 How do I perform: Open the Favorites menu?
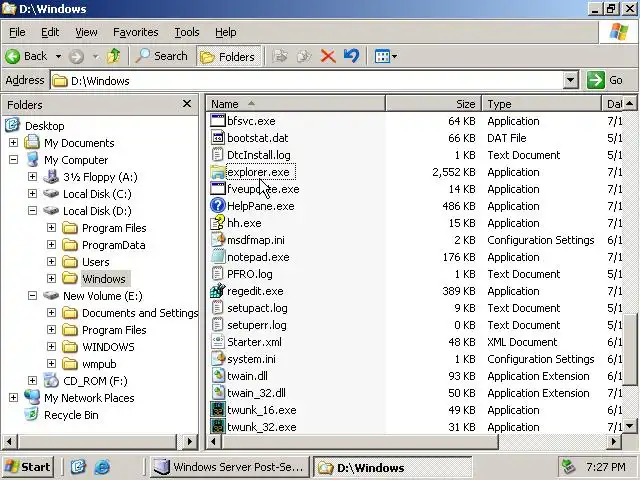[x=136, y=32]
